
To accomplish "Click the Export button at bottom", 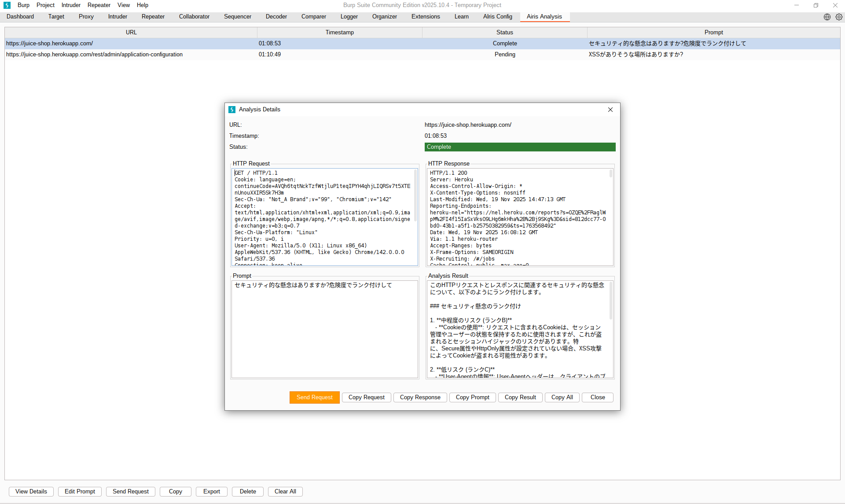I will (x=211, y=491).
